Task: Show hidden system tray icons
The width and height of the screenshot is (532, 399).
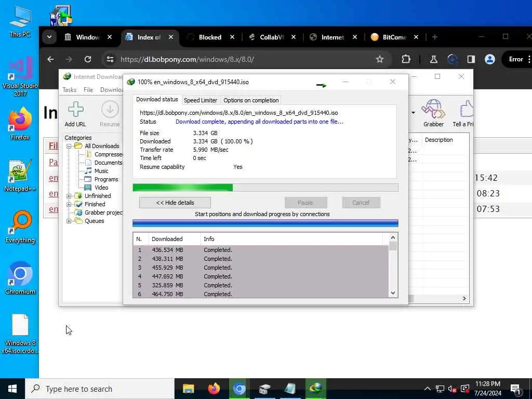Action: (428, 389)
